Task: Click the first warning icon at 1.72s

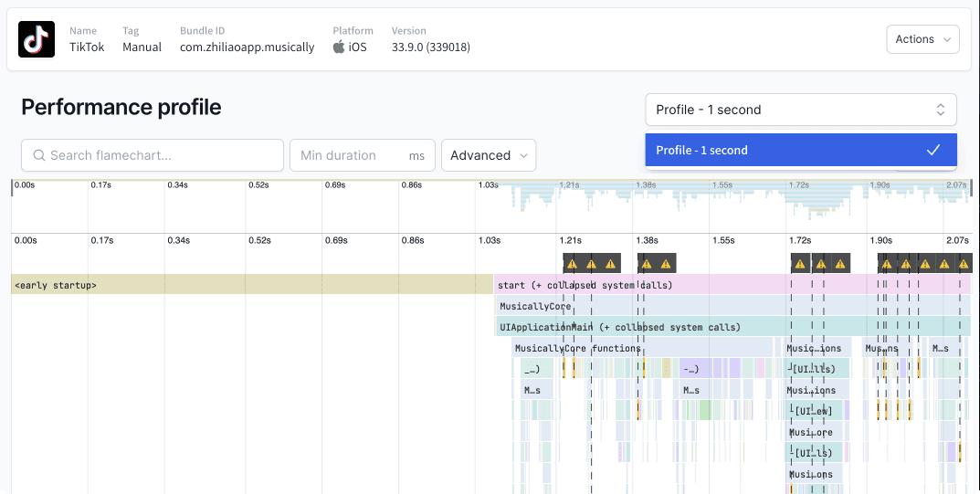Action: click(x=800, y=264)
